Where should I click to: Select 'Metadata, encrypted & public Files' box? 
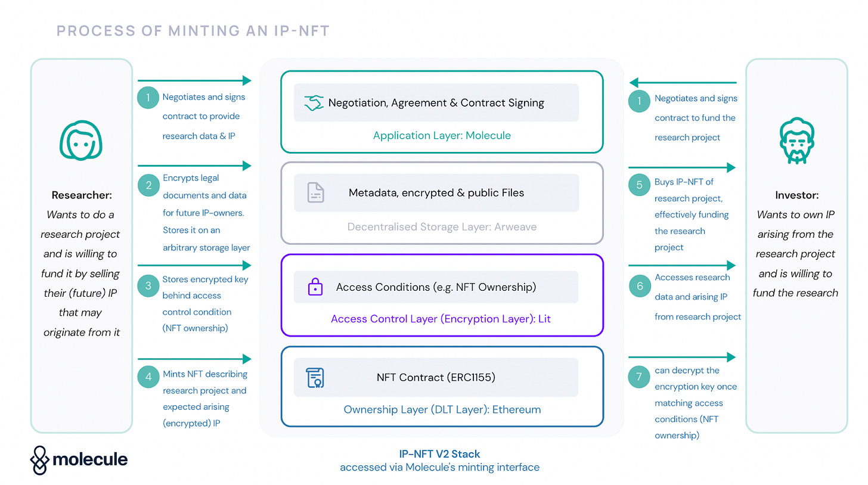pos(436,192)
